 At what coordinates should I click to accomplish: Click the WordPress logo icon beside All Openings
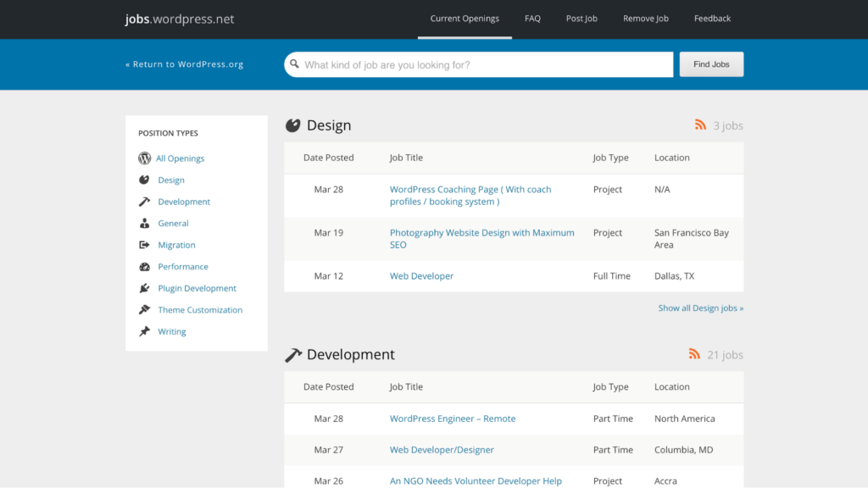(144, 158)
